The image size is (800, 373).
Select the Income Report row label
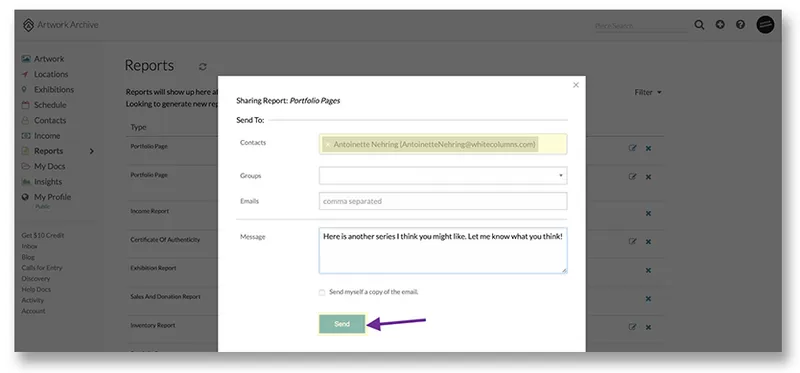(149, 211)
